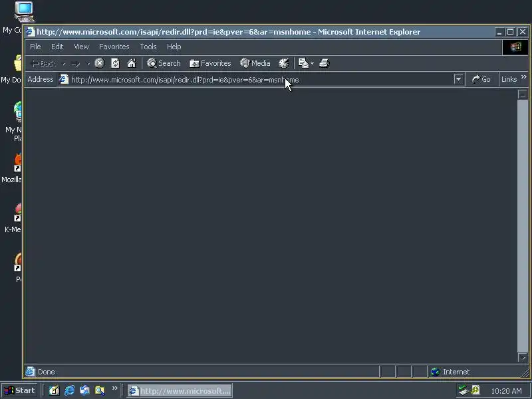Click the Internet zone globe icon
Screen dimensions: 532x399
[x=435, y=372]
